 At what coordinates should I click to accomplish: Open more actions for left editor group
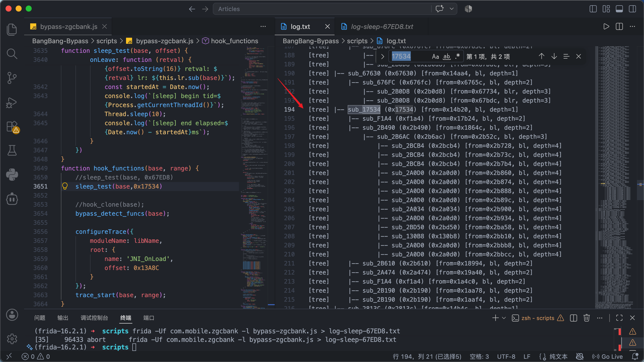click(263, 26)
